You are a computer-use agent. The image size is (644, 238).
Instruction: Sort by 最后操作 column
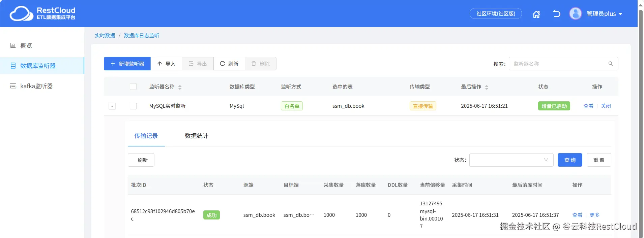[x=487, y=87]
